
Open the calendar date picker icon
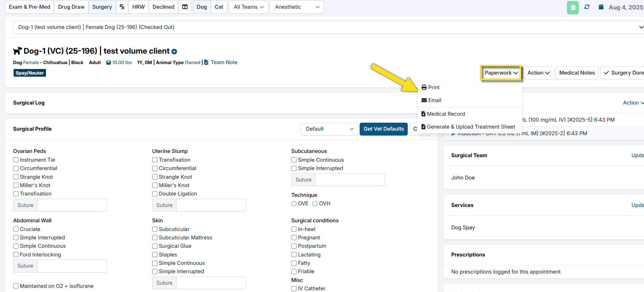click(601, 7)
